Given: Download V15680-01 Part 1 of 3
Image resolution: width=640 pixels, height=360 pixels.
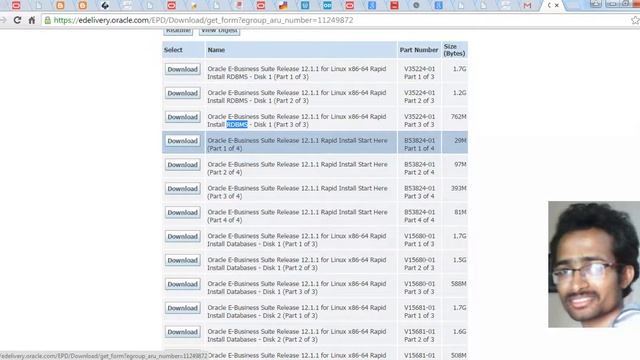Looking at the screenshot, I should pyautogui.click(x=182, y=236).
